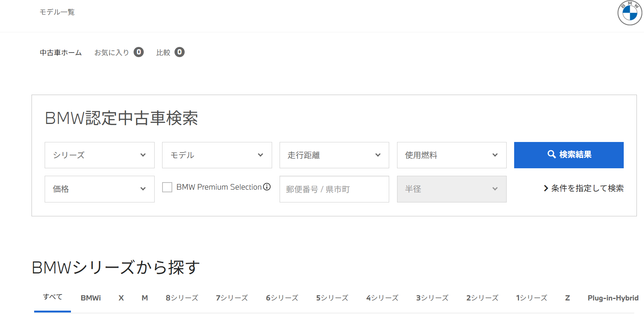Open the お気に入り favorites link

click(x=112, y=53)
